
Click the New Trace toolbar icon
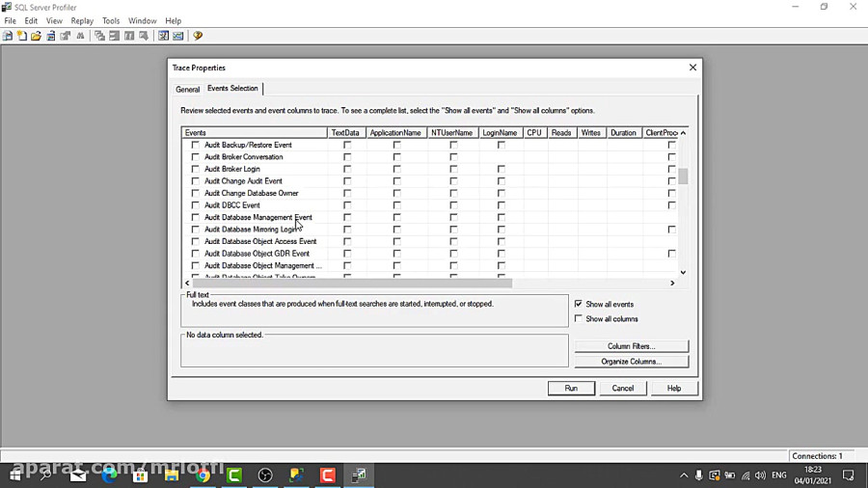click(x=8, y=36)
